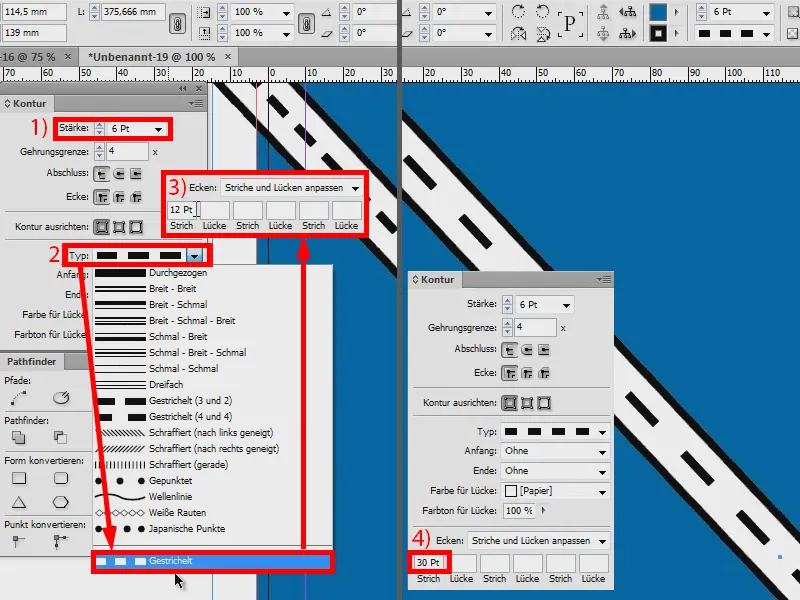800x600 pixels.
Task: Convert shape to rounded rectangle in Pathfinder panel
Action: click(61, 478)
